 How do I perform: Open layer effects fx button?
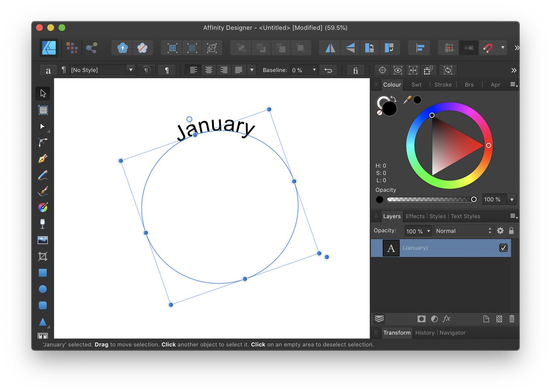[447, 319]
